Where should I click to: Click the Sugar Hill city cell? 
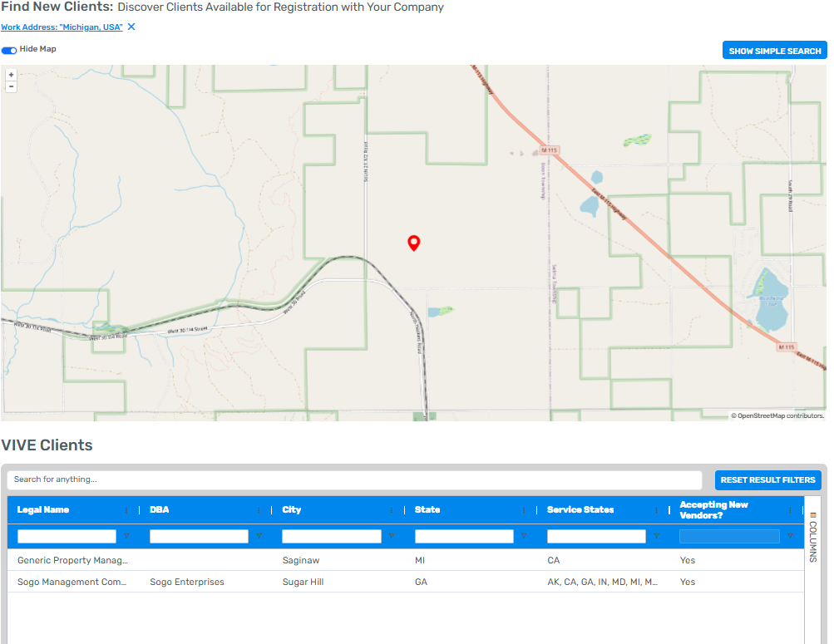[303, 582]
